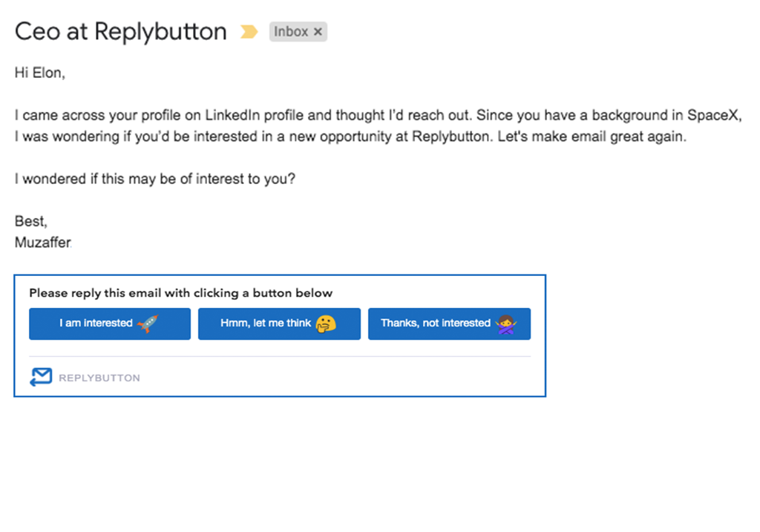The height and width of the screenshot is (532, 760).
Task: Click the "Please reply this email" heading
Action: click(180, 293)
